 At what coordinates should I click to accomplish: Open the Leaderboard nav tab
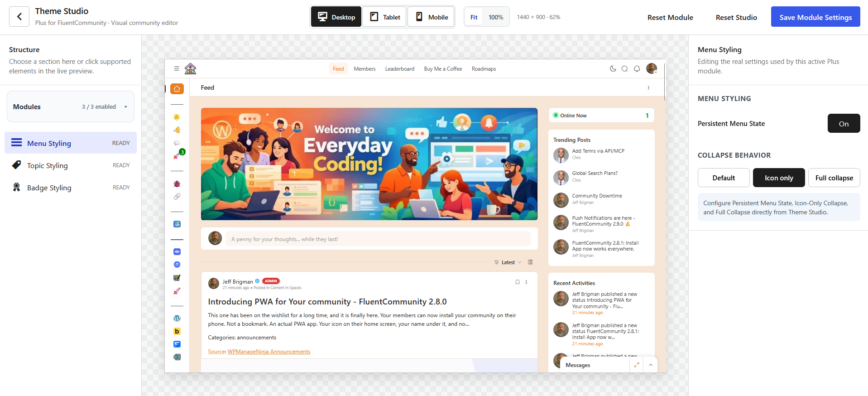tap(400, 69)
